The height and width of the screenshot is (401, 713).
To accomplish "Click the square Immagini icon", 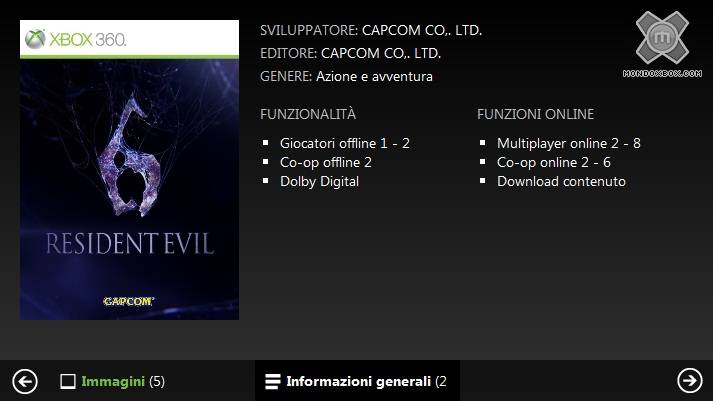I will click(68, 381).
